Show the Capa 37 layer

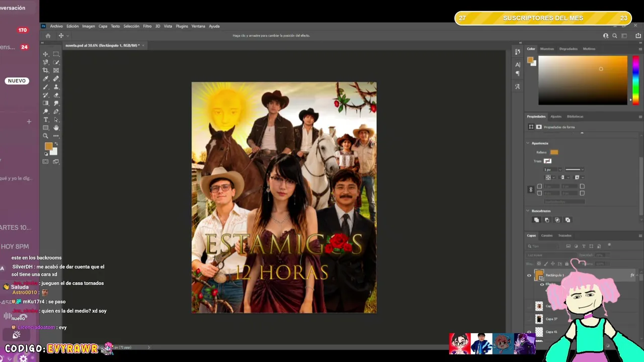529,319
